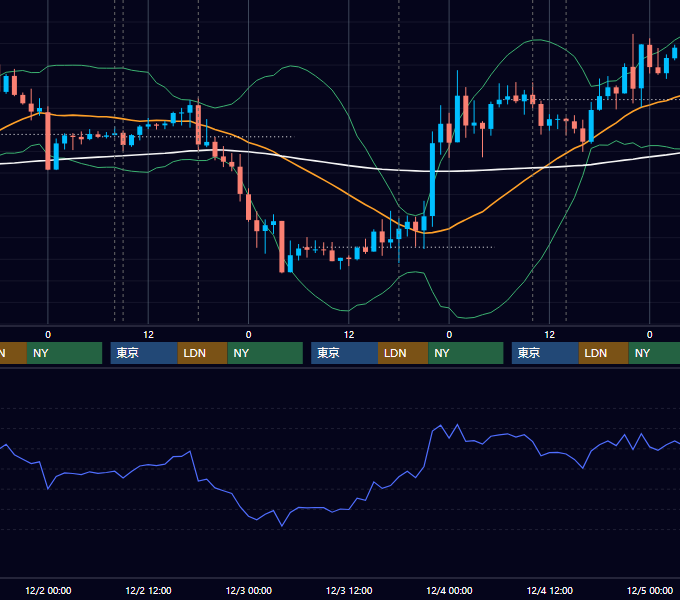680x600 pixels.
Task: Pick the NY session block spanning 12/3 00:00
Action: [x=265, y=353]
